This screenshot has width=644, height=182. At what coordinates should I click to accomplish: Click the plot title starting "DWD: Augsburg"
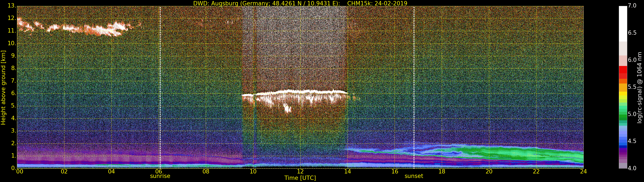[300, 3]
